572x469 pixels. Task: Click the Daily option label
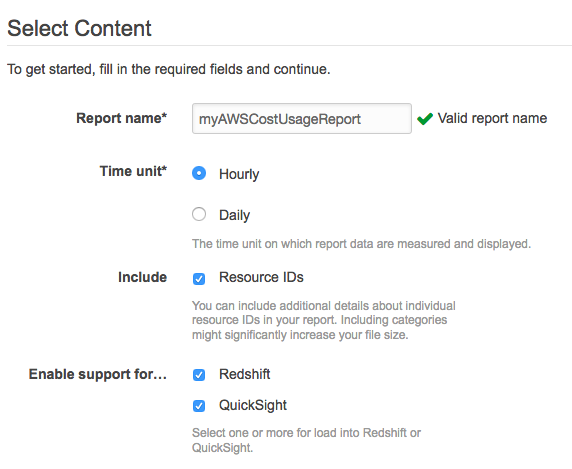click(x=234, y=215)
